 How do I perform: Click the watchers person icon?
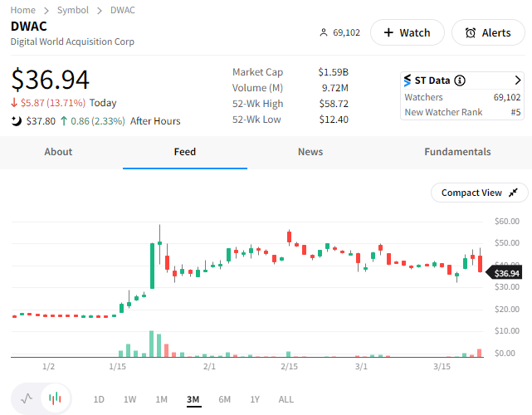tap(324, 32)
